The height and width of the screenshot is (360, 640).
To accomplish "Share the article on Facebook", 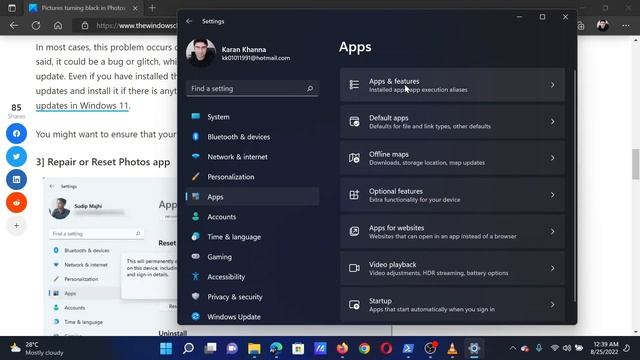I will point(16,133).
